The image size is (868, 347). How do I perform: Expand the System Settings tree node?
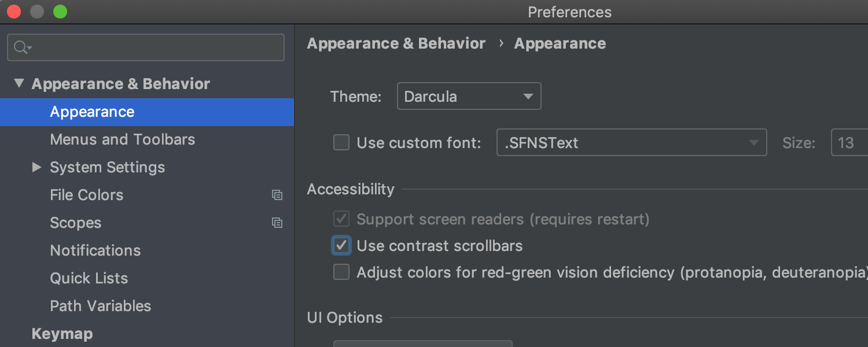pos(37,168)
